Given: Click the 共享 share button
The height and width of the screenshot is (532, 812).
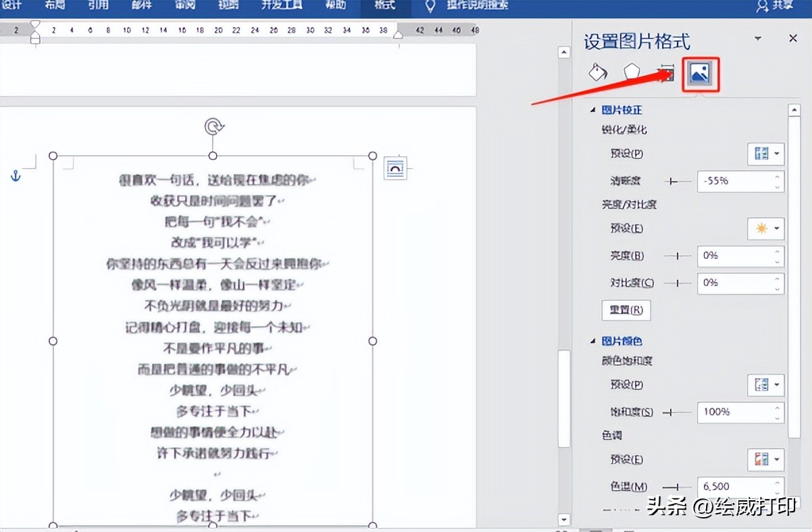Looking at the screenshot, I should point(782,6).
